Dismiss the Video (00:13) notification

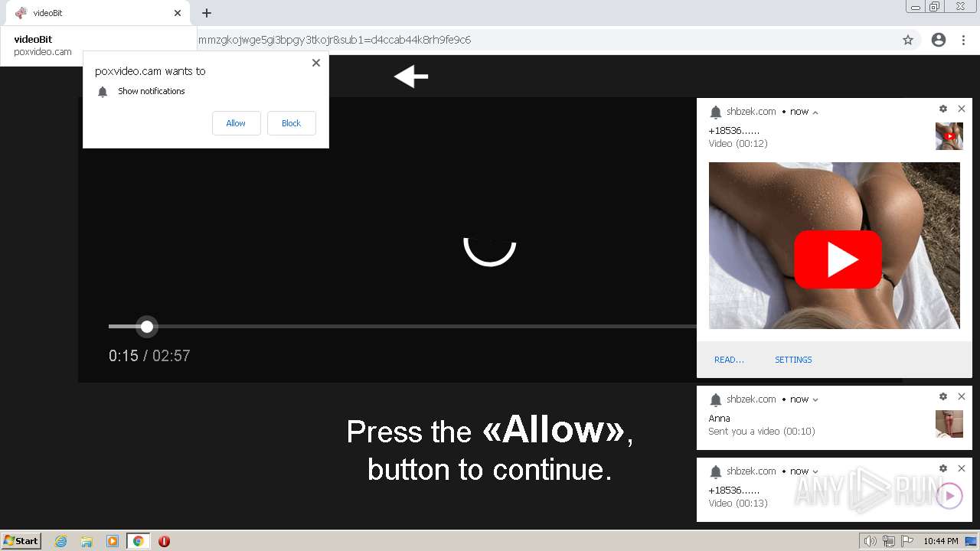[962, 468]
